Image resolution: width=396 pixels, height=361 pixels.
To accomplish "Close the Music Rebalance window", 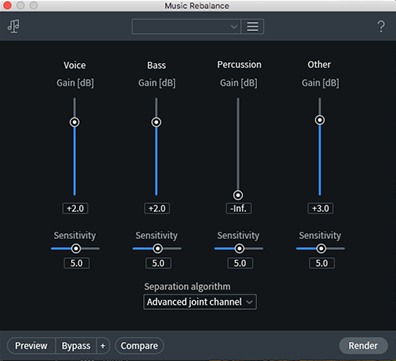I will [x=7, y=5].
